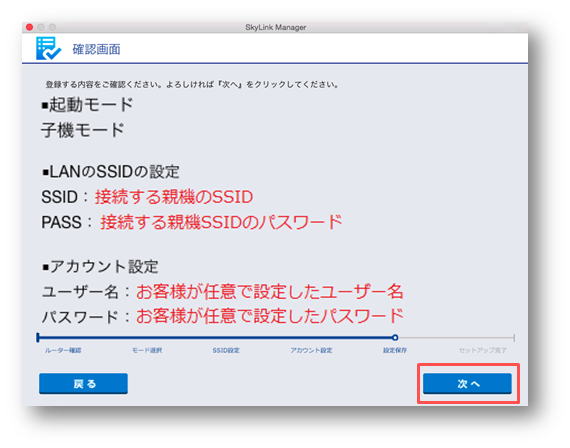Click the gray zoom window button
Screen dimensions: 570x448
[52, 27]
